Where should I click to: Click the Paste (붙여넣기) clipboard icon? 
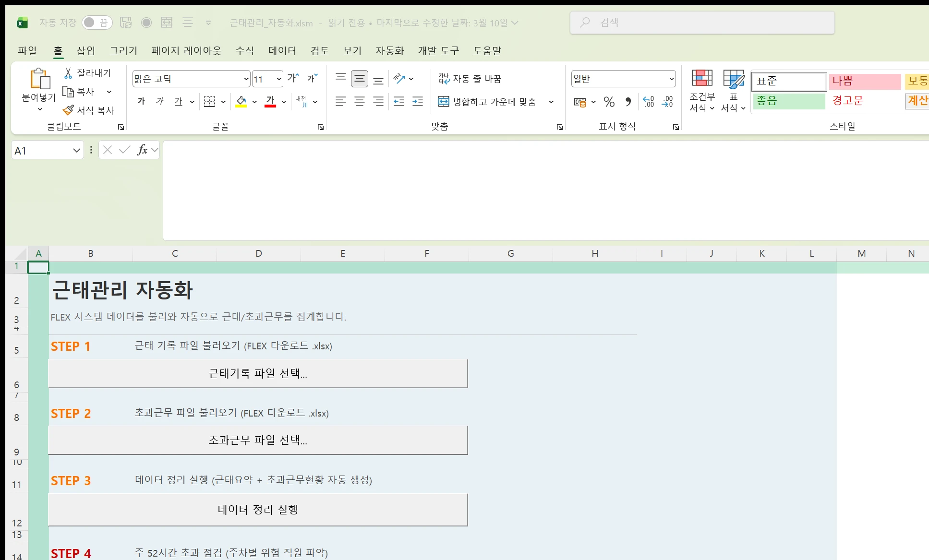(40, 79)
